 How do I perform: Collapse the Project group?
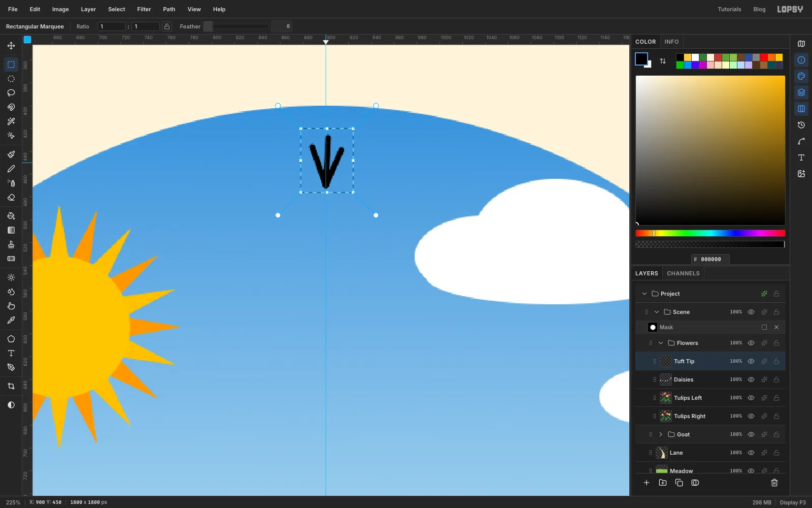pyautogui.click(x=645, y=294)
